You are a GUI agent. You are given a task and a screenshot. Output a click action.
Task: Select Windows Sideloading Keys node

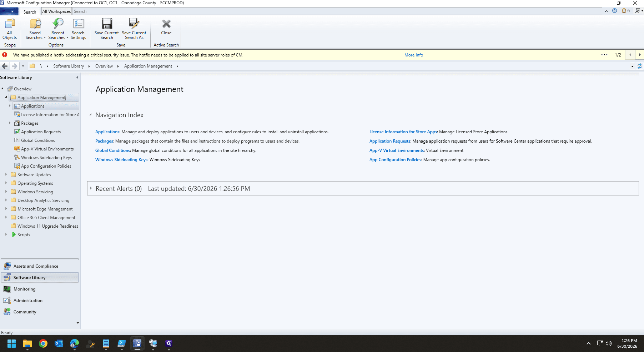(x=43, y=158)
